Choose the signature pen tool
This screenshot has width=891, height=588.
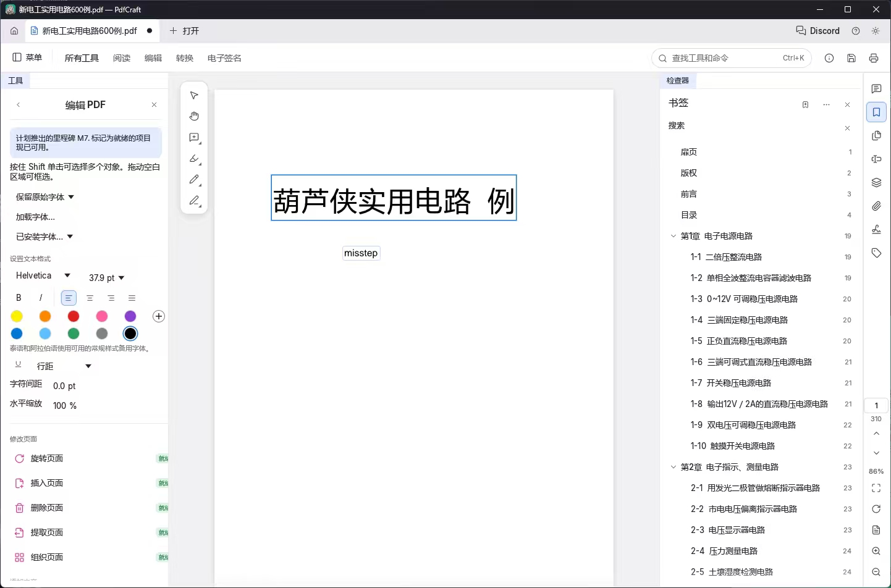pyautogui.click(x=194, y=201)
